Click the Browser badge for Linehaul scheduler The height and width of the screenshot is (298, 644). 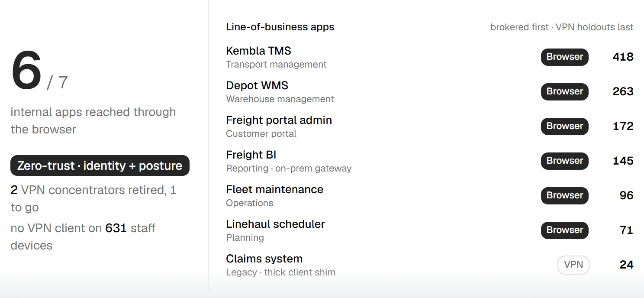pos(564,230)
